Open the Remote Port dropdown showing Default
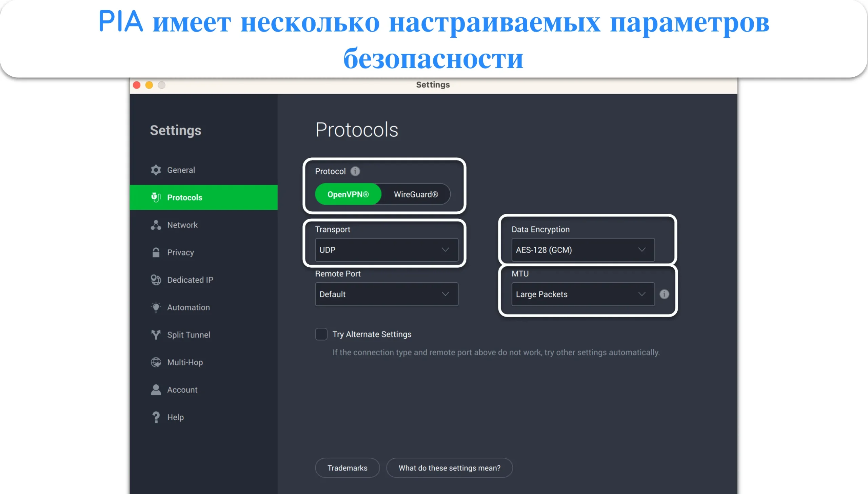 (x=386, y=294)
